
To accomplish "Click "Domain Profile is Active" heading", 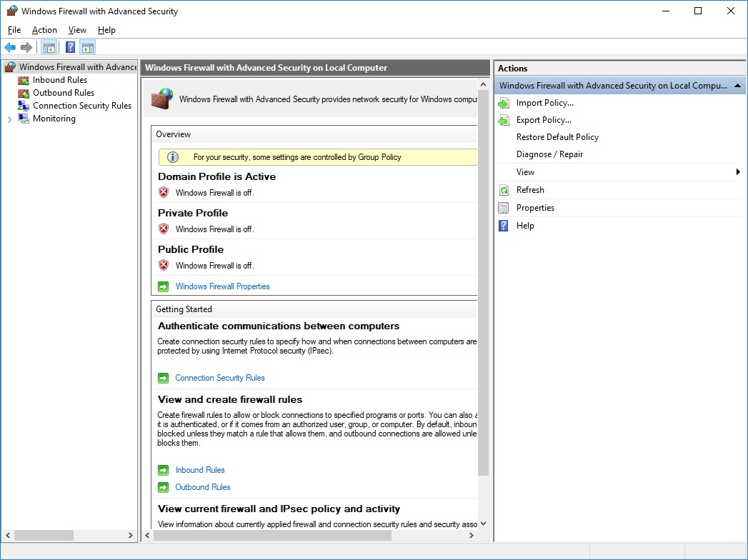I will point(216,177).
